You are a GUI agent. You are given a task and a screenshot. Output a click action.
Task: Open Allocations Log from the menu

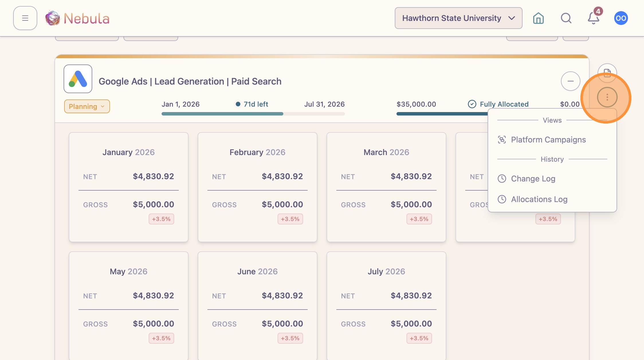(552, 199)
